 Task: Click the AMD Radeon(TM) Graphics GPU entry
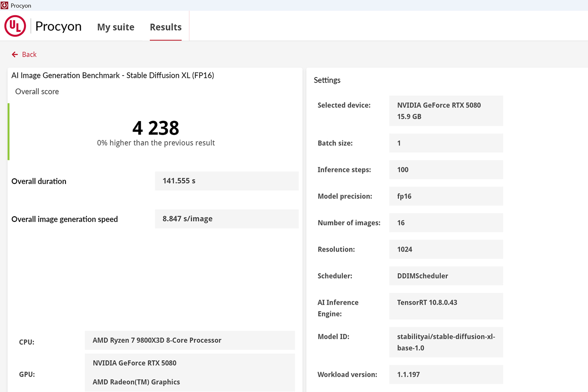(136, 382)
